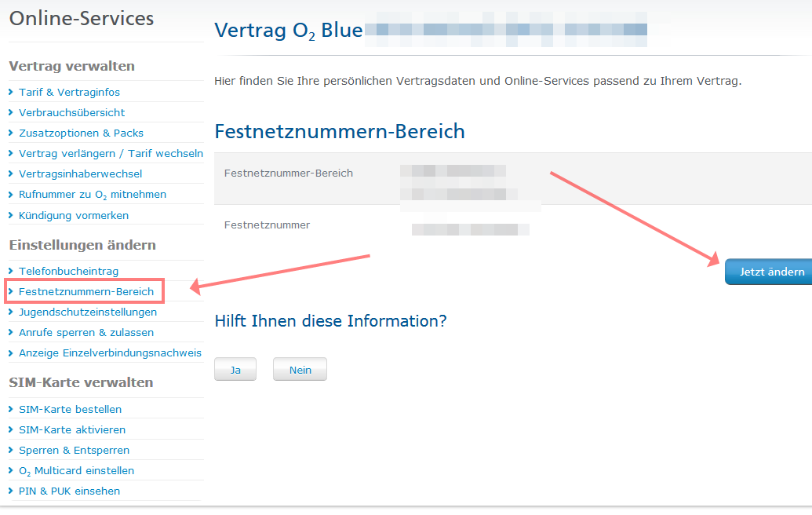The height and width of the screenshot is (515, 812).
Task: Click the Vertrag O2 Blue heading
Action: (289, 31)
